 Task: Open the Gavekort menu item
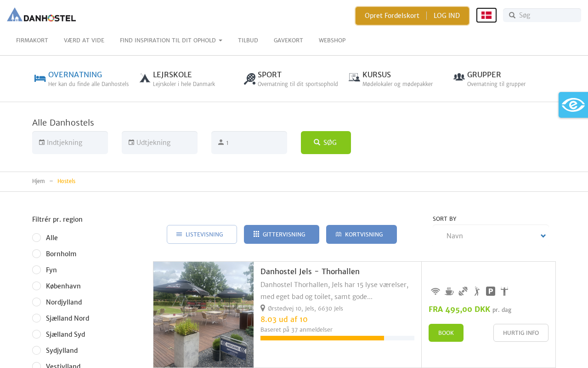288,40
